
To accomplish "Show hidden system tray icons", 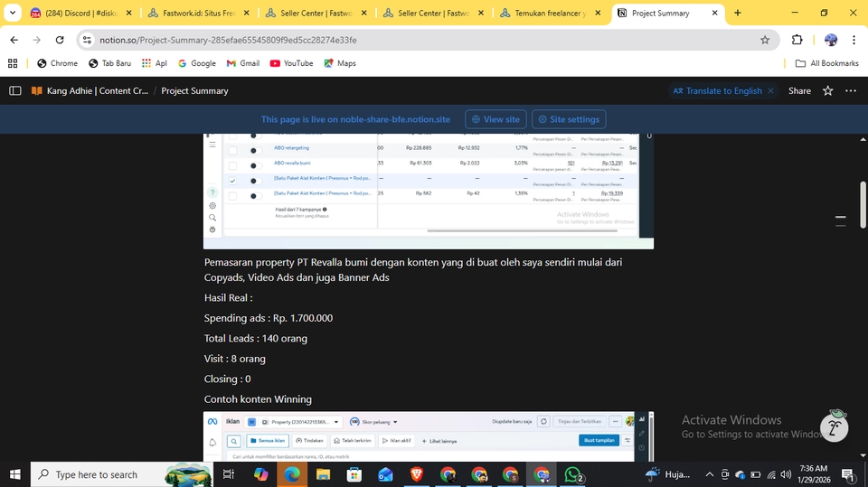I will pyautogui.click(x=709, y=474).
